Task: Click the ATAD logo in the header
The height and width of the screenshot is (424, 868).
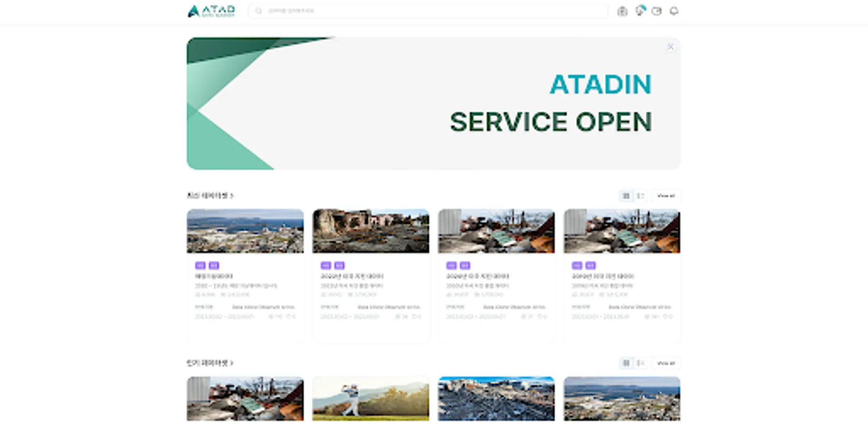Action: (211, 11)
